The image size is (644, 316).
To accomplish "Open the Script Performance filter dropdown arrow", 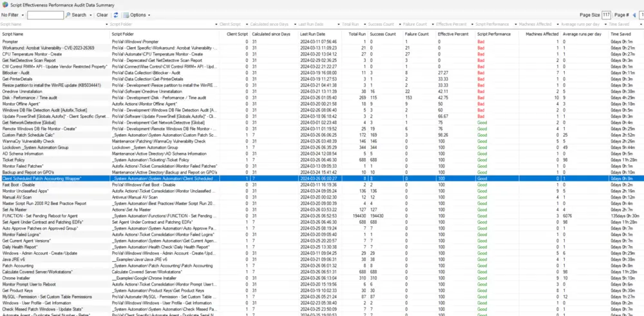I will [x=515, y=25].
